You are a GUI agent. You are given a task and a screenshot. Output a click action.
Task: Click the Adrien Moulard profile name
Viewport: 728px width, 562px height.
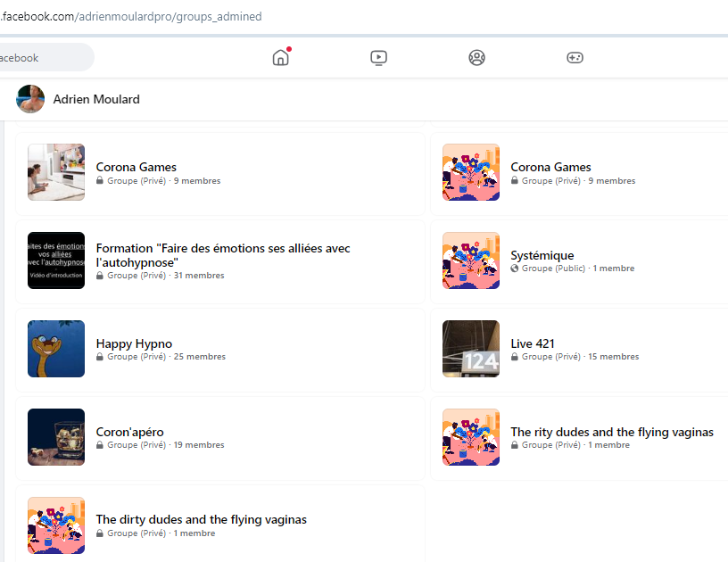tap(96, 99)
